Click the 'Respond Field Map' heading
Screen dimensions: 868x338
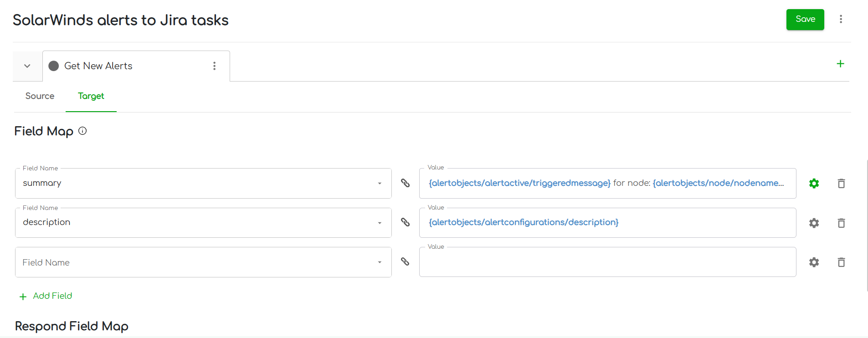tap(72, 326)
